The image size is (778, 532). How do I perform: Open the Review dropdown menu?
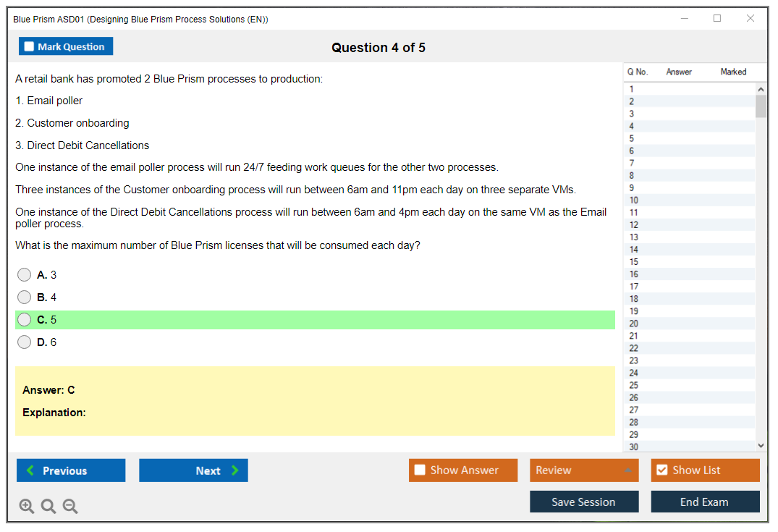click(584, 470)
